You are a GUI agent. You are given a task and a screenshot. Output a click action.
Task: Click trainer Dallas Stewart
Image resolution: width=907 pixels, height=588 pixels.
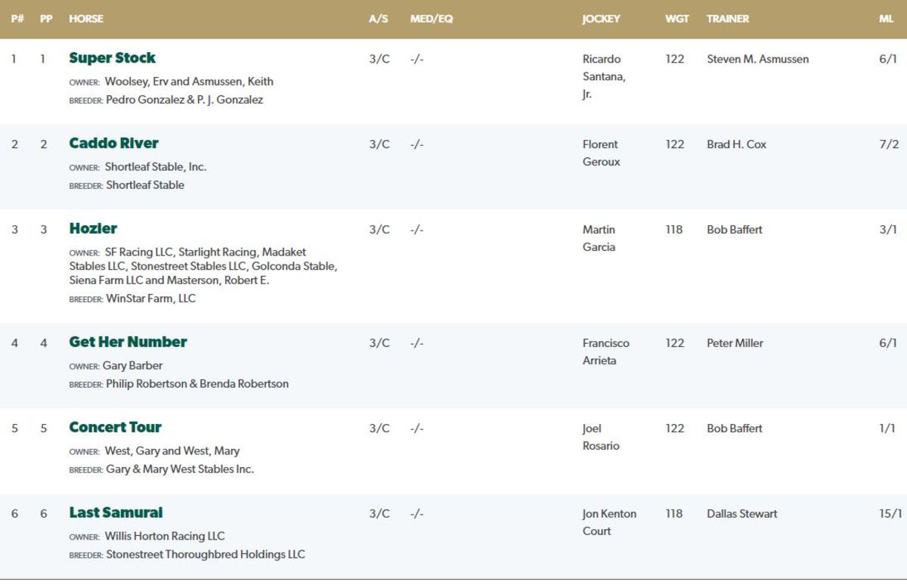tap(741, 514)
